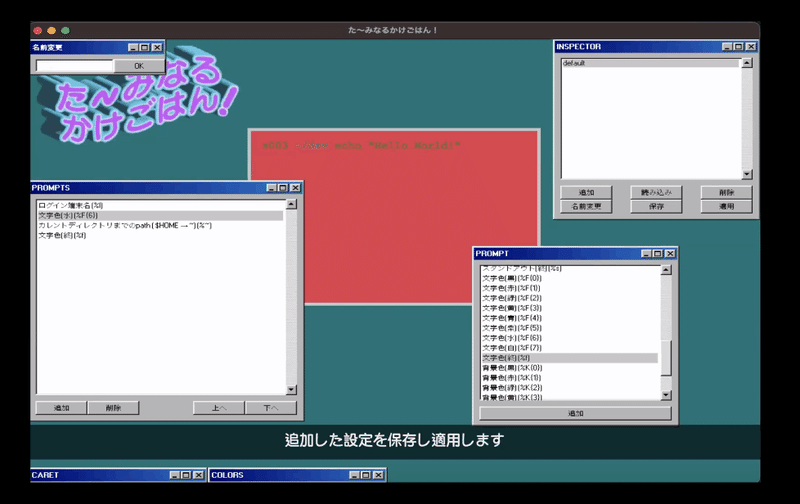Click macOS red close window button
This screenshot has width=800, height=504.
[x=38, y=31]
